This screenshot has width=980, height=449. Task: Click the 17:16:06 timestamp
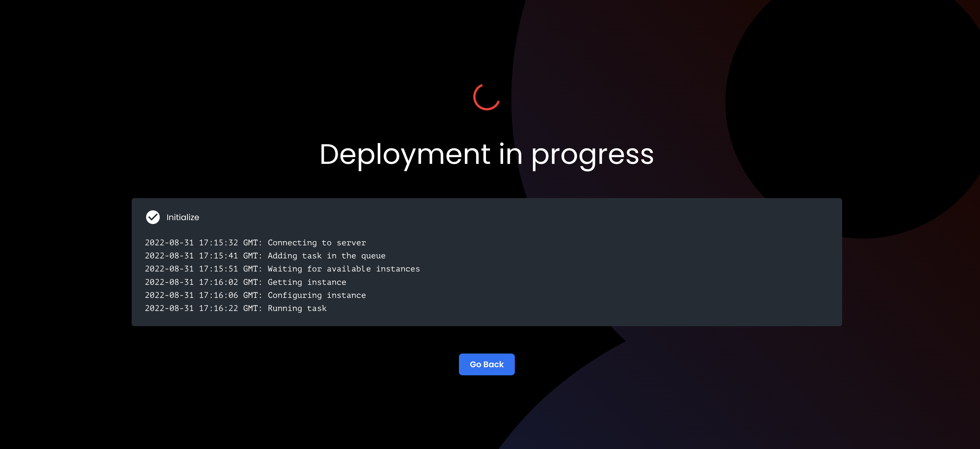pos(218,295)
